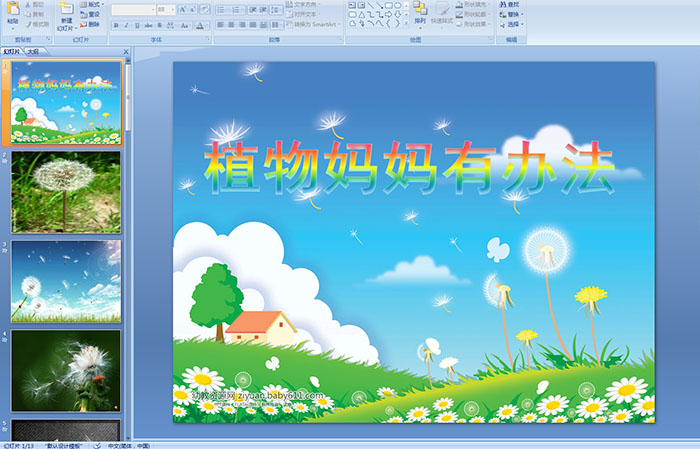Click the spell check status bar icon
Viewport: 700px width, 449px height.
click(98, 444)
